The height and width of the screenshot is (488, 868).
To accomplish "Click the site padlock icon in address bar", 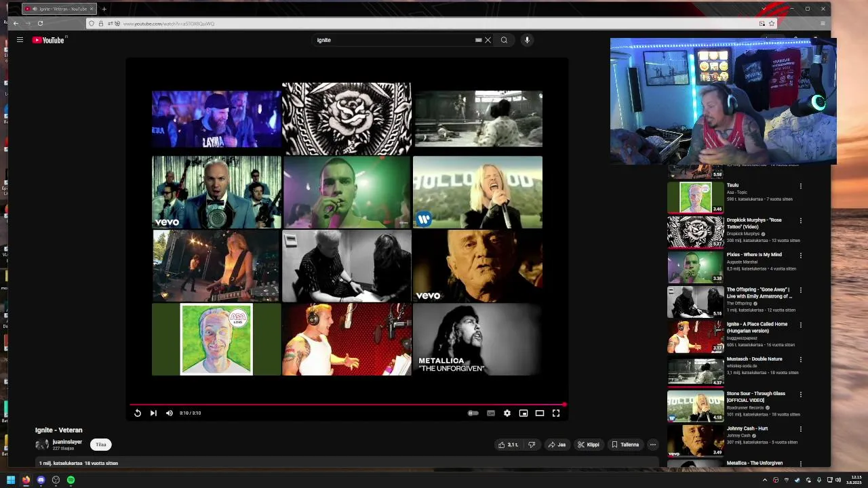I will pos(101,24).
